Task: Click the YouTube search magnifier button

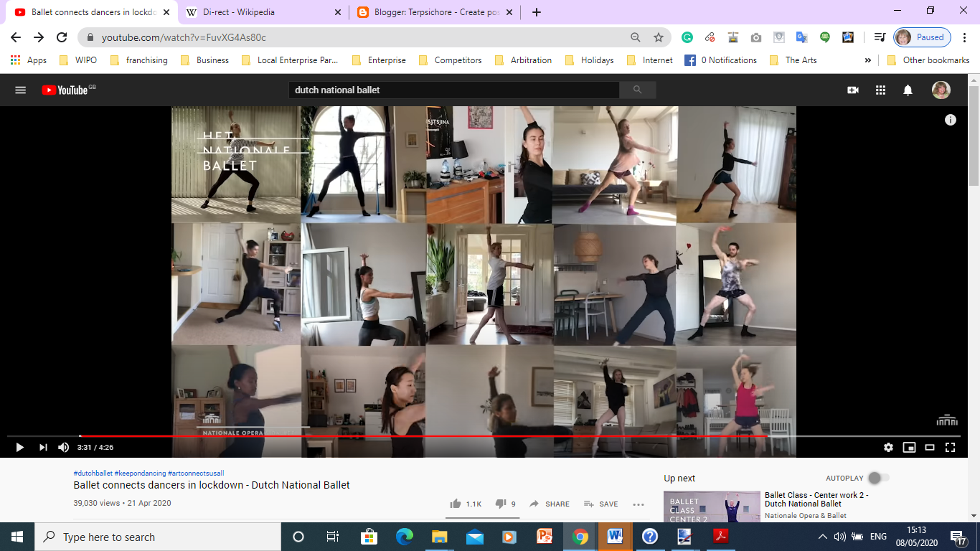Action: tap(637, 90)
